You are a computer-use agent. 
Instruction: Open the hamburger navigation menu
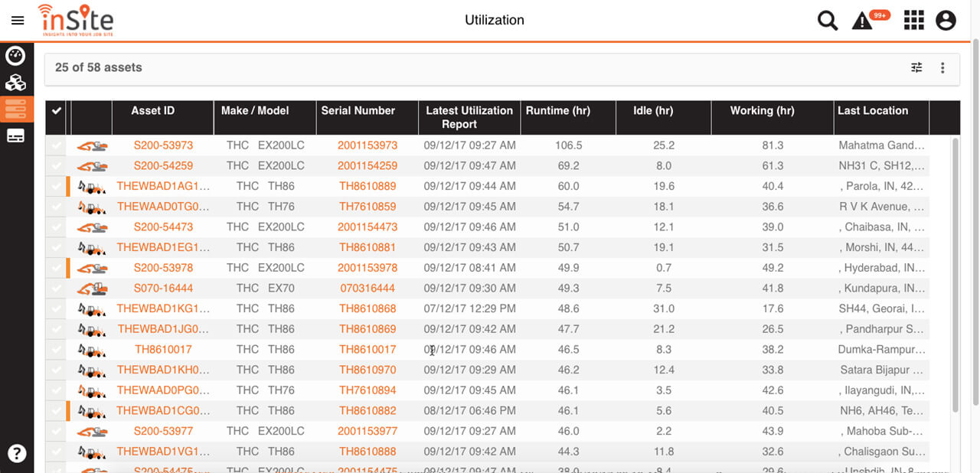tap(18, 21)
